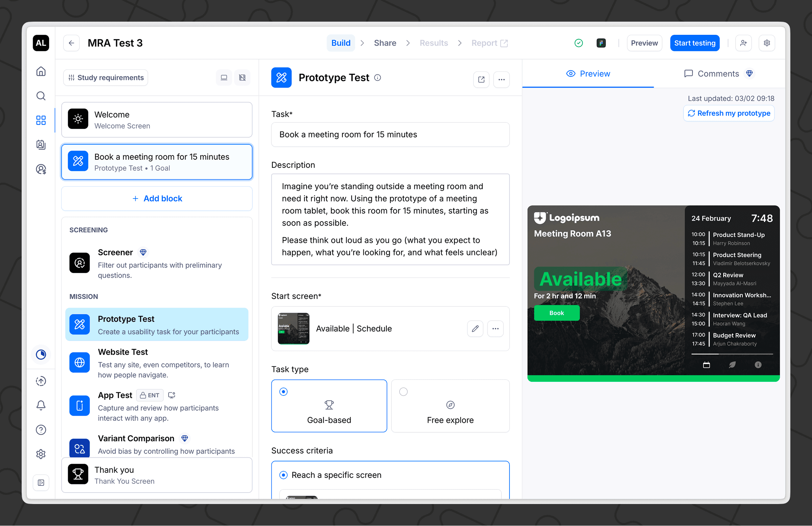Open the Results step

[x=434, y=43]
